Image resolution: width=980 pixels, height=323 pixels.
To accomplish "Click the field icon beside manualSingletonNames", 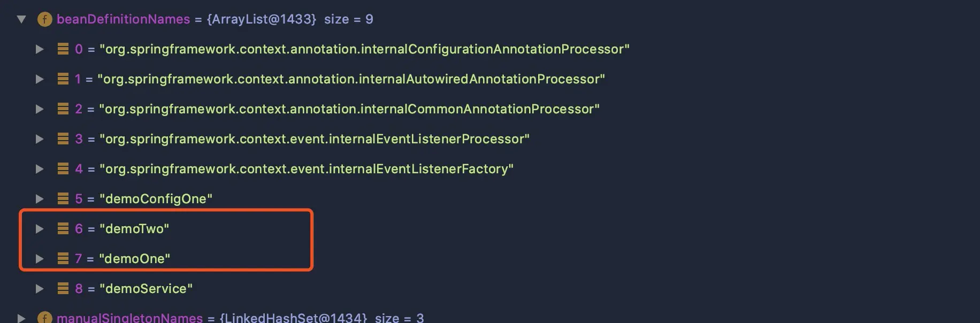I will pyautogui.click(x=45, y=318).
